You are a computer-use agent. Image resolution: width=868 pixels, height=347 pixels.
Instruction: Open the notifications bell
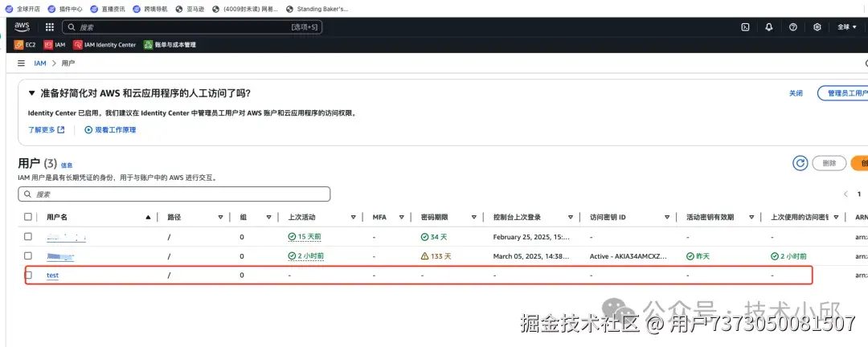tap(769, 27)
